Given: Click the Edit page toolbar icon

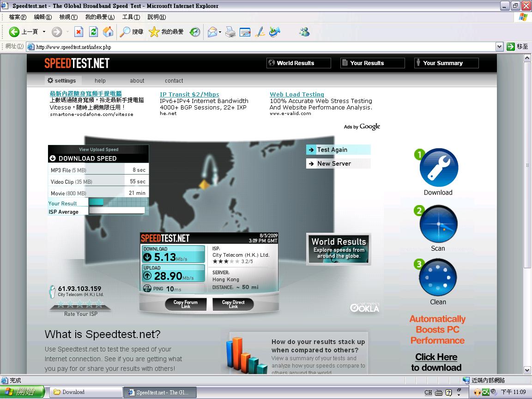Looking at the screenshot, I should [x=245, y=32].
